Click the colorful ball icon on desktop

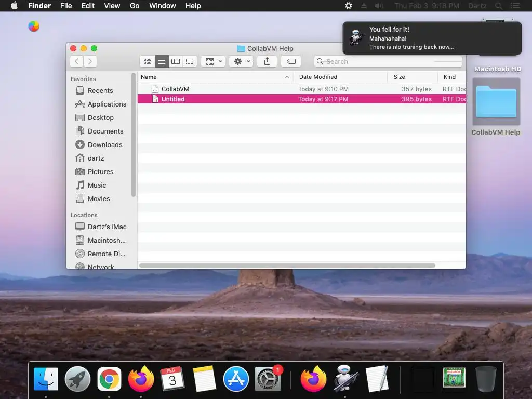coord(34,26)
